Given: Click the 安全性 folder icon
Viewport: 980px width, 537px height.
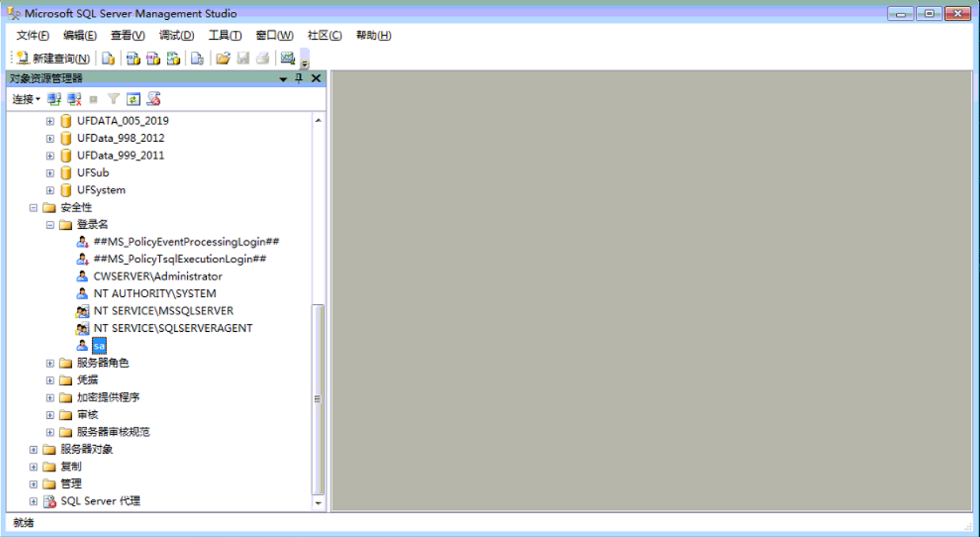Looking at the screenshot, I should (49, 208).
